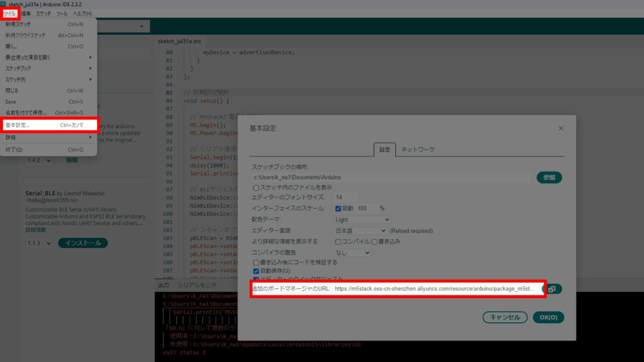Open the 配色テーマ Light dropdown
The height and width of the screenshot is (362, 644).
pos(362,219)
